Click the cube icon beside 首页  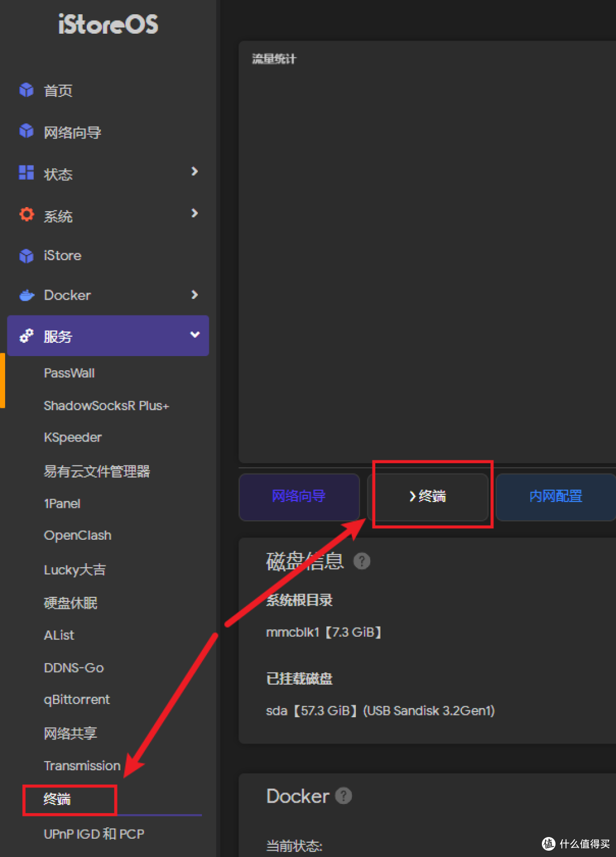click(x=26, y=90)
